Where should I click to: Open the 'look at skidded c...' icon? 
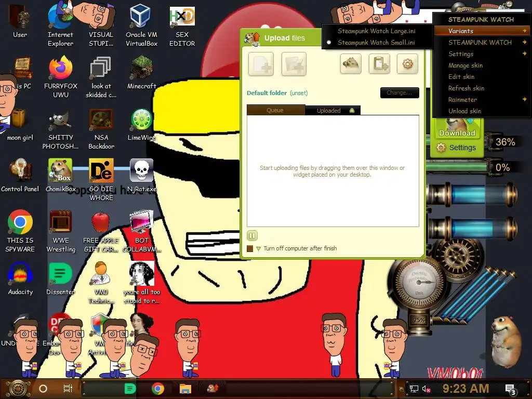tap(101, 76)
